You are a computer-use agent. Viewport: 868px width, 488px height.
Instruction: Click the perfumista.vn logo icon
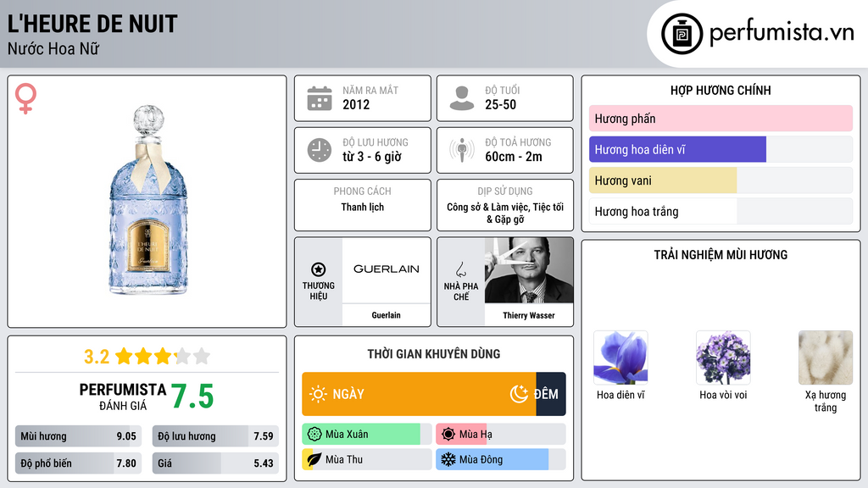(x=682, y=34)
